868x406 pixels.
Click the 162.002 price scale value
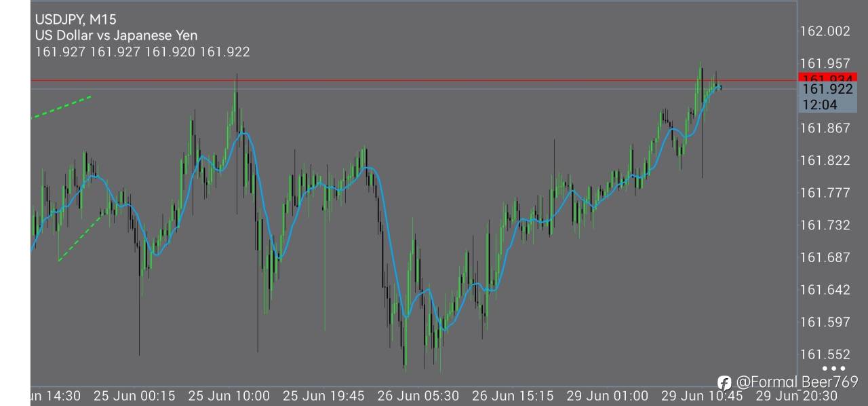[x=825, y=31]
